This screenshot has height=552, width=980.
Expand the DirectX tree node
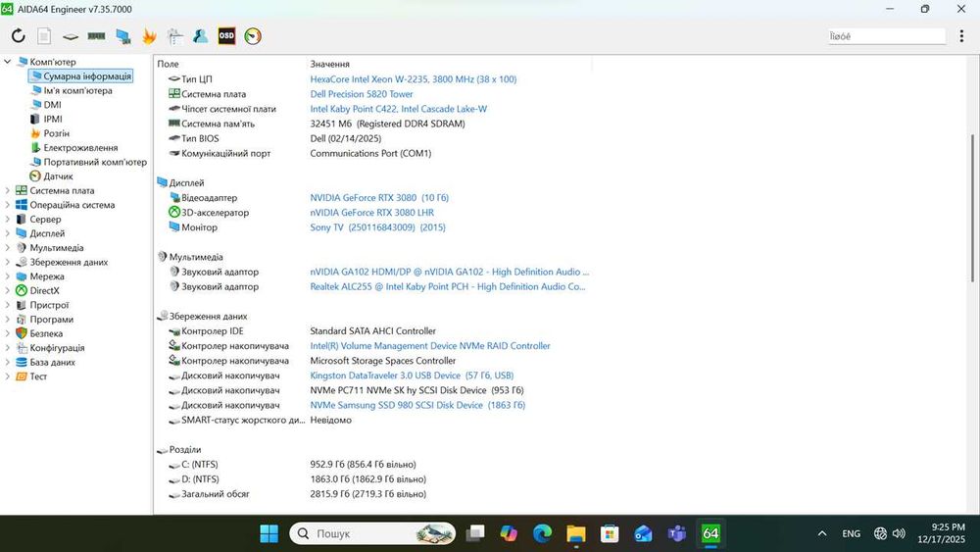8,290
